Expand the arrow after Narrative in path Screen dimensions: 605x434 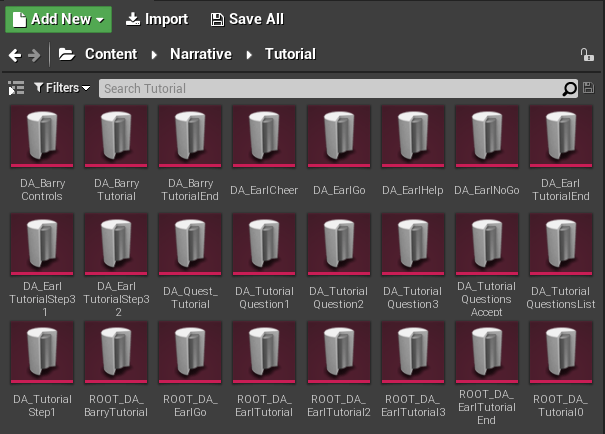tap(249, 55)
